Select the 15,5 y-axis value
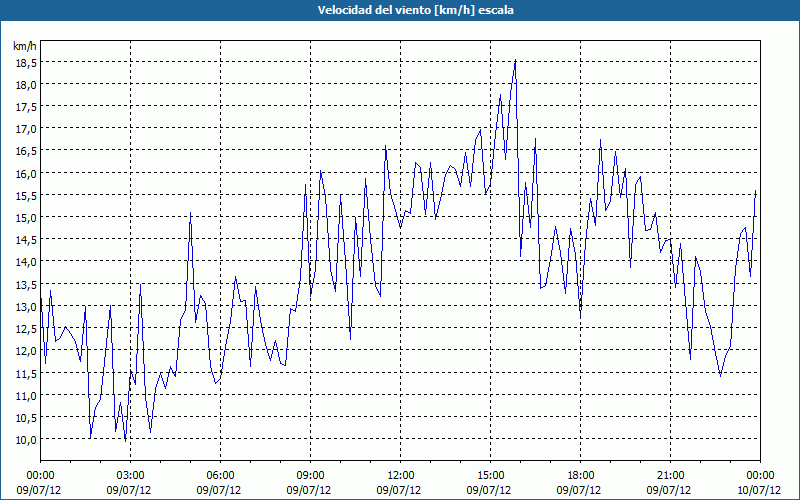 click(26, 196)
